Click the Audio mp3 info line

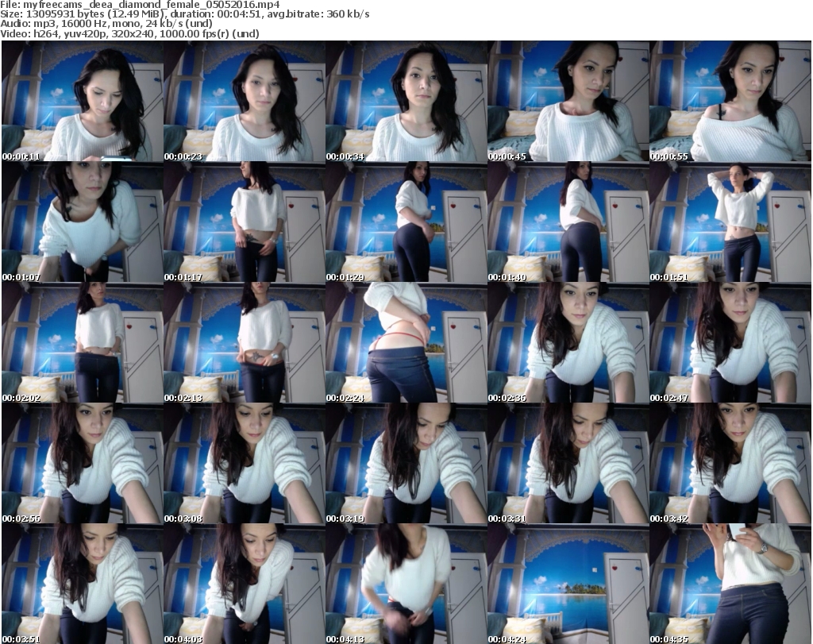pos(106,23)
